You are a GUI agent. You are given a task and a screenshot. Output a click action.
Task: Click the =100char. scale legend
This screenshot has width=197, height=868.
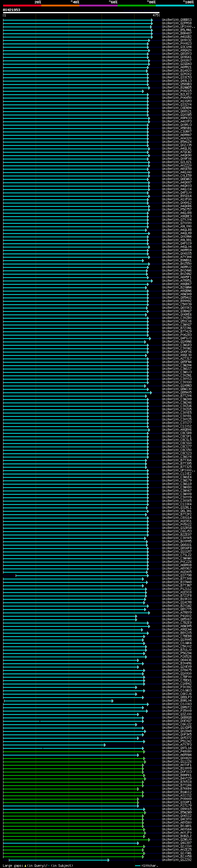click(x=146, y=865)
